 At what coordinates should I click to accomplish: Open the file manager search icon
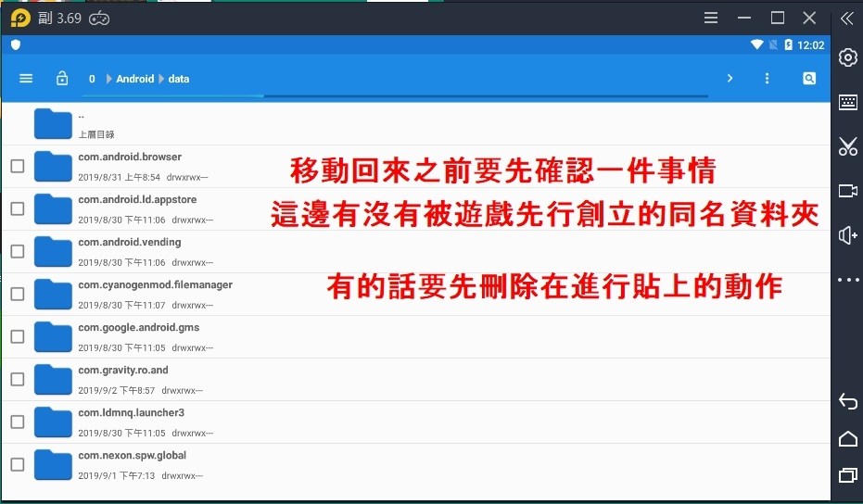[809, 78]
